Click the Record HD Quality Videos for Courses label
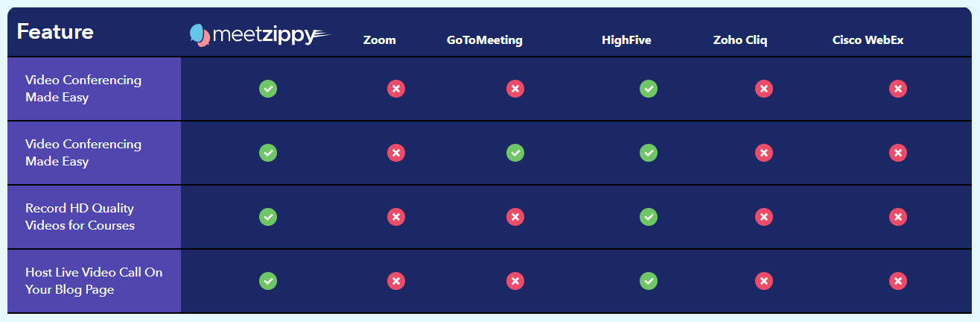The height and width of the screenshot is (322, 980). pyautogui.click(x=80, y=217)
